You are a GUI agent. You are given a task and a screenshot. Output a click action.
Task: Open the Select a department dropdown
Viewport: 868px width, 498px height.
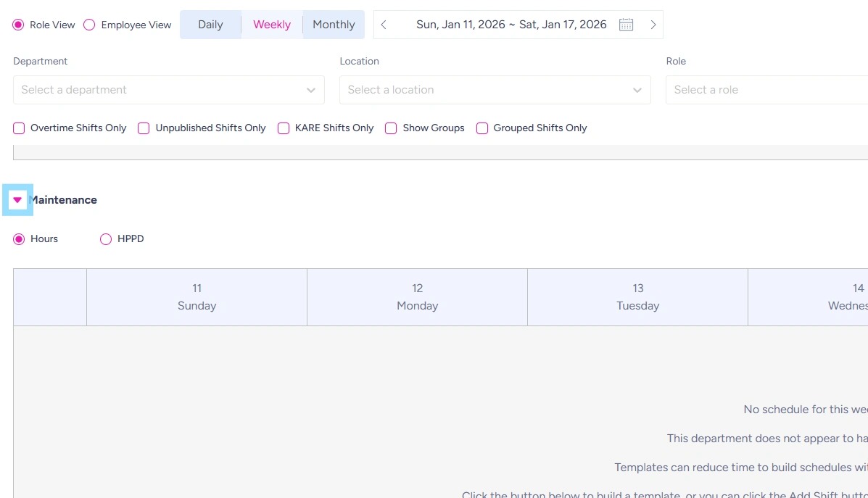(168, 90)
